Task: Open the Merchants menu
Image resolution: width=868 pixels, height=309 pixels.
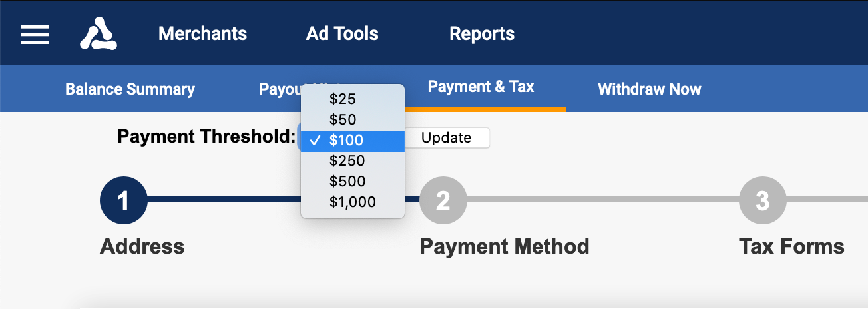Action: [x=202, y=33]
